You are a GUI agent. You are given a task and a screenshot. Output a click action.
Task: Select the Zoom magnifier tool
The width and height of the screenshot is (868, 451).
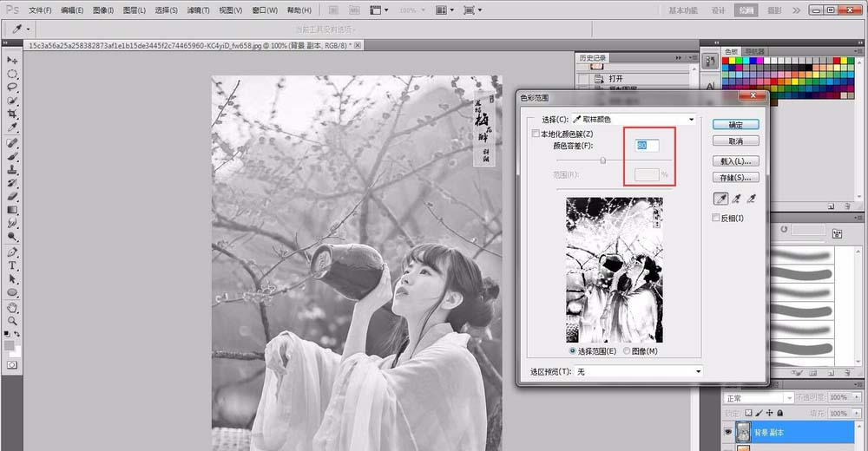click(12, 321)
